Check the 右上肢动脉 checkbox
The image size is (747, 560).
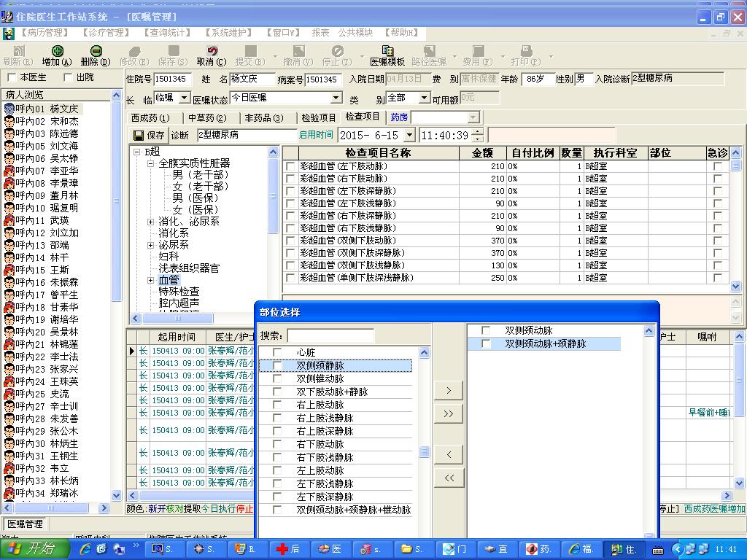pyautogui.click(x=276, y=405)
